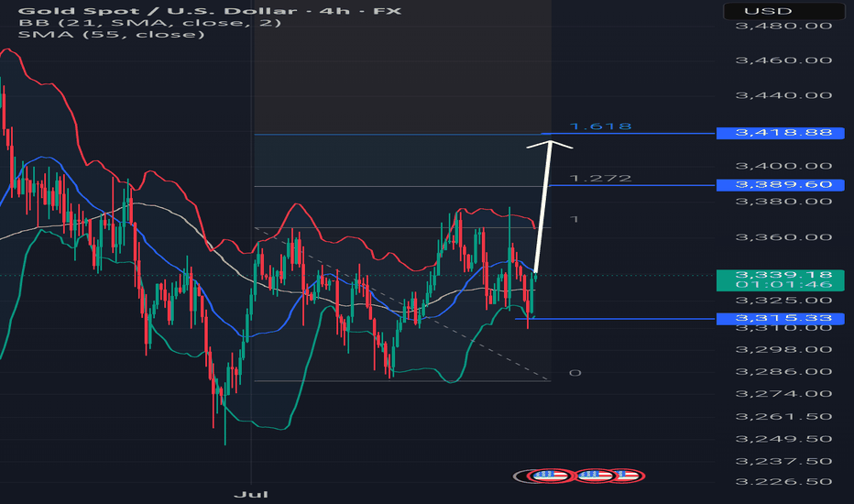Click the 3,286.00 price axis value
The height and width of the screenshot is (504, 854).
[783, 372]
